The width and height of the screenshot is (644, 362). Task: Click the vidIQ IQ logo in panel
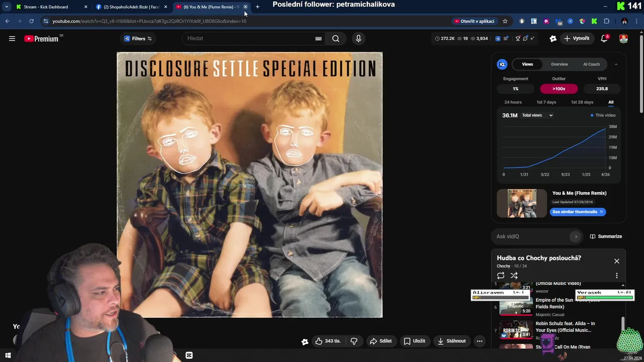click(502, 64)
